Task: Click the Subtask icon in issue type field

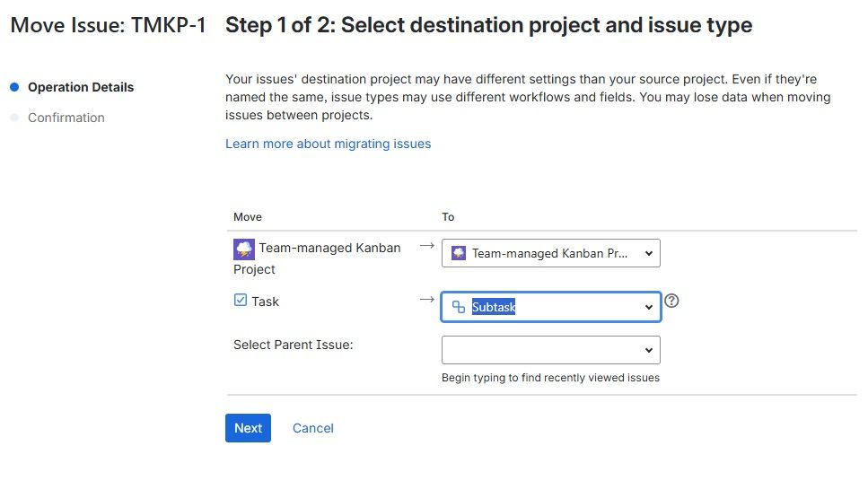Action: click(459, 307)
